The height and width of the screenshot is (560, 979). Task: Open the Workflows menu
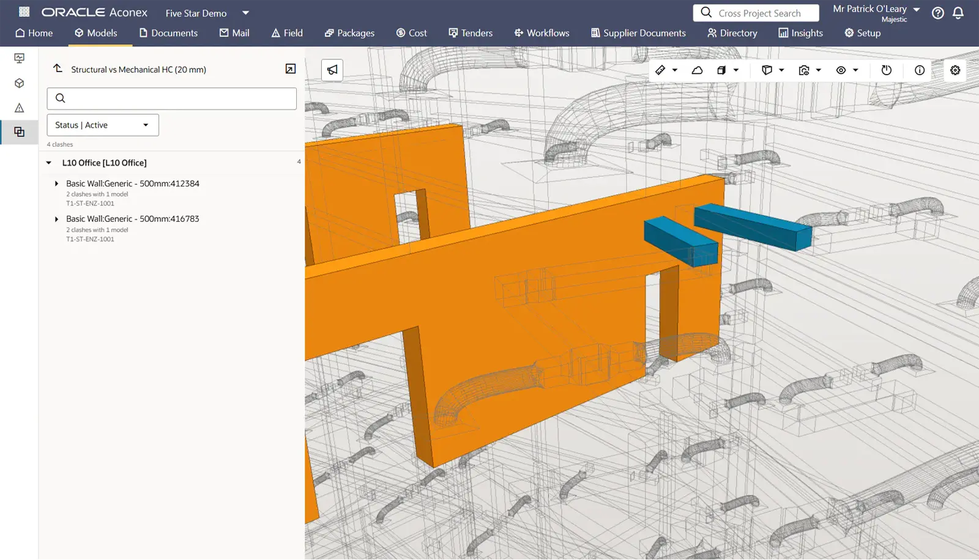pos(541,33)
